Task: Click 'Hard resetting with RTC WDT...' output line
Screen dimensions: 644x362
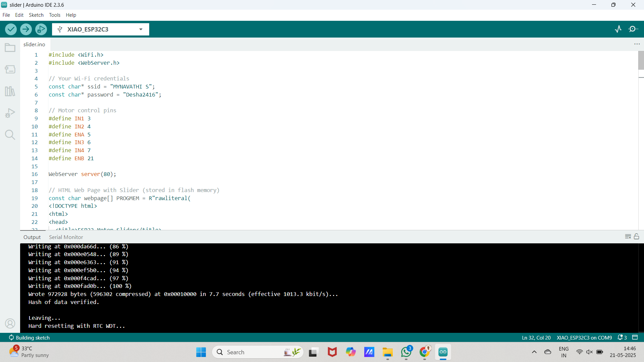Action: tap(76, 326)
